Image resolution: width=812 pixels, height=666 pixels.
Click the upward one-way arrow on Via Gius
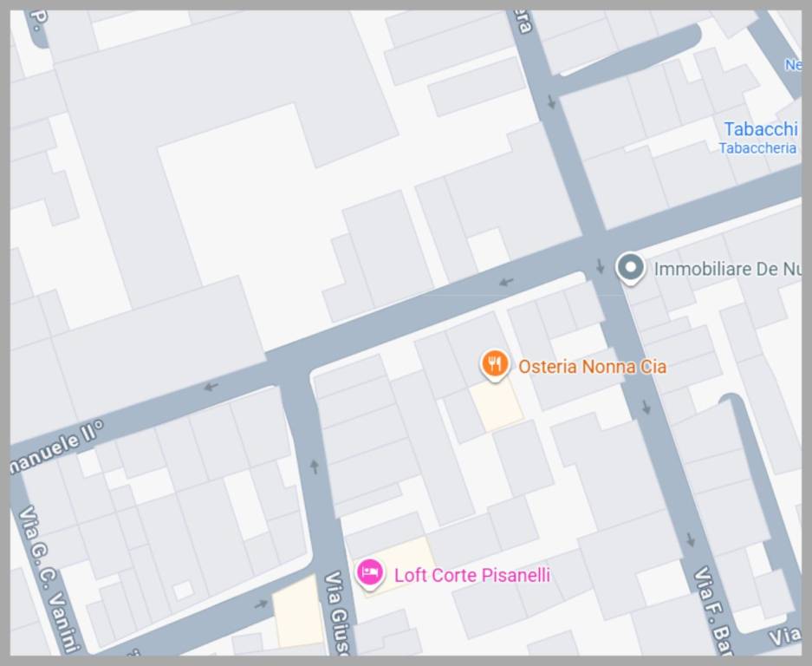click(x=315, y=467)
